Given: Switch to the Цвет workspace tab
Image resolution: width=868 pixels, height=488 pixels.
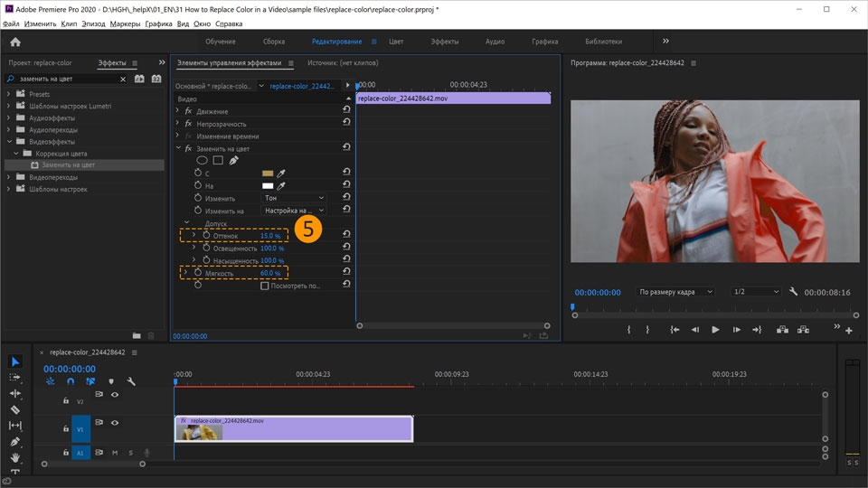Looking at the screenshot, I should pyautogui.click(x=396, y=42).
